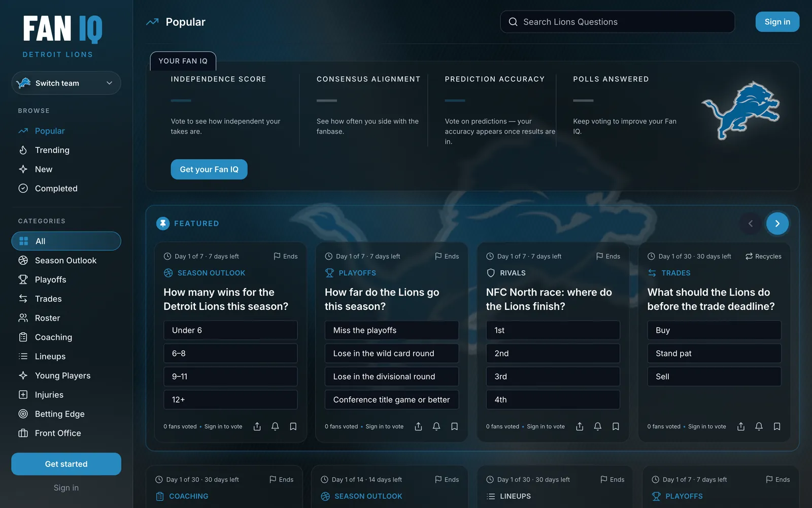
Task: Turn on bell for playoffs question
Action: point(436,426)
